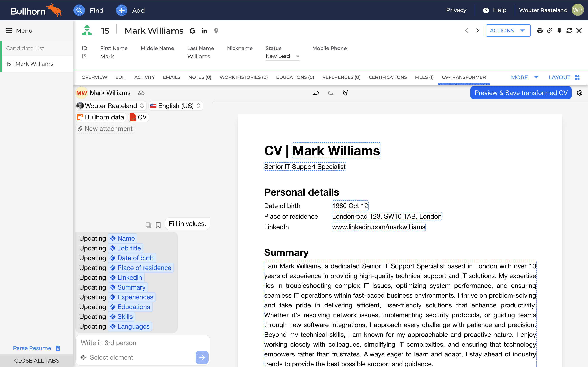
Task: Open the Status New Lead dropdown
Action: pyautogui.click(x=282, y=56)
